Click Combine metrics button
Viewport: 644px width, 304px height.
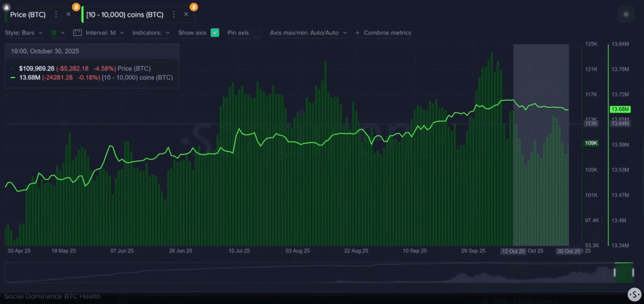point(383,33)
